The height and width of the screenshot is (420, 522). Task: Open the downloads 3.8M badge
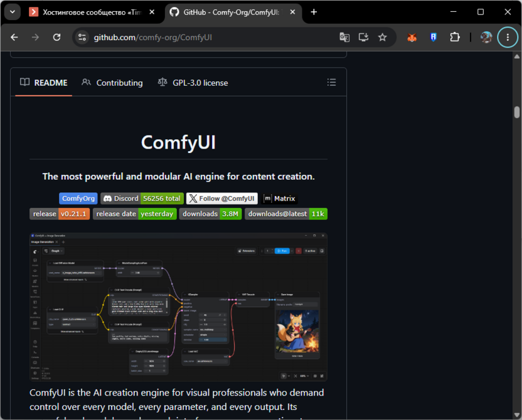(210, 214)
